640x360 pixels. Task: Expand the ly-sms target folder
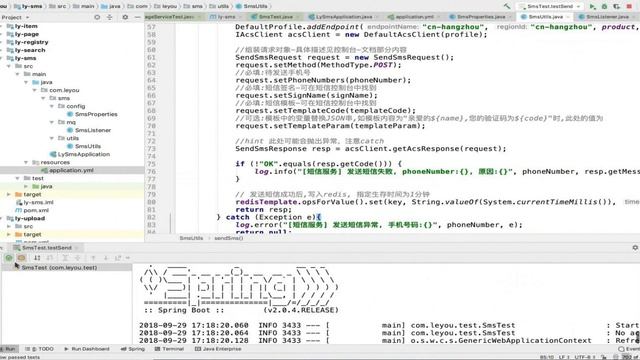coord(9,194)
